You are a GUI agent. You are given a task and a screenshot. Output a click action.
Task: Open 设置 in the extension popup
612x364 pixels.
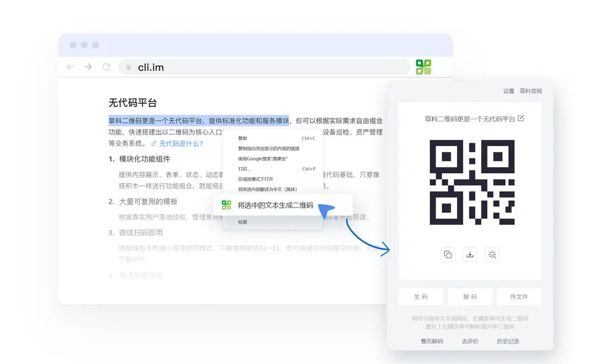(508, 91)
